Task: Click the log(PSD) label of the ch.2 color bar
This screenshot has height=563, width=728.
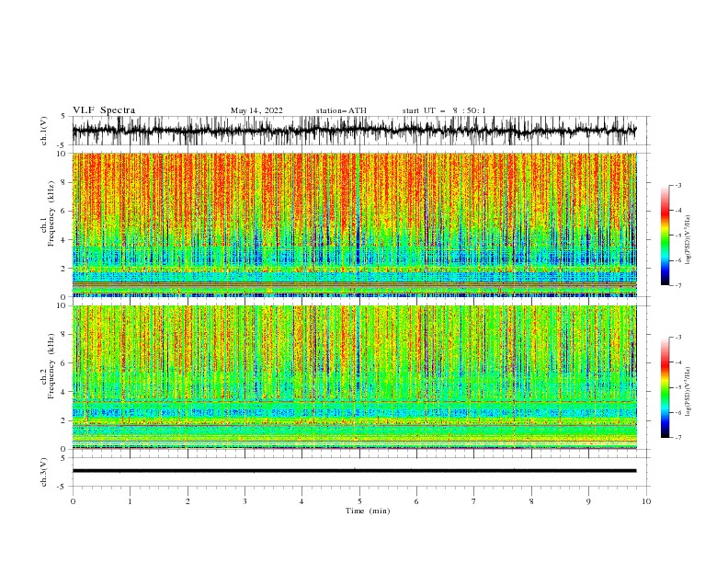Action: [x=688, y=392]
